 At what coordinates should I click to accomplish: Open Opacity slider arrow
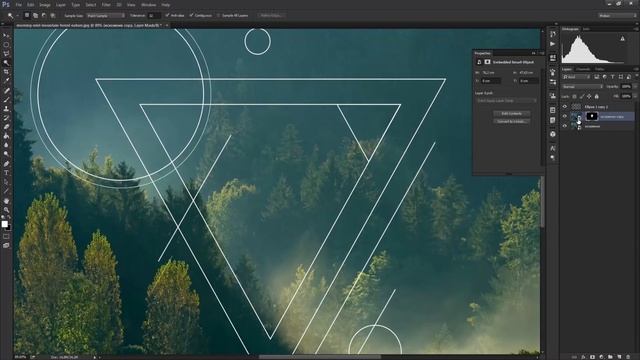pos(635,87)
